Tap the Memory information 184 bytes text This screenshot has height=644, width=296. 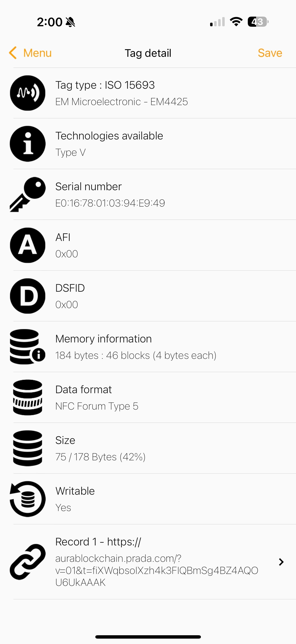[x=136, y=355]
